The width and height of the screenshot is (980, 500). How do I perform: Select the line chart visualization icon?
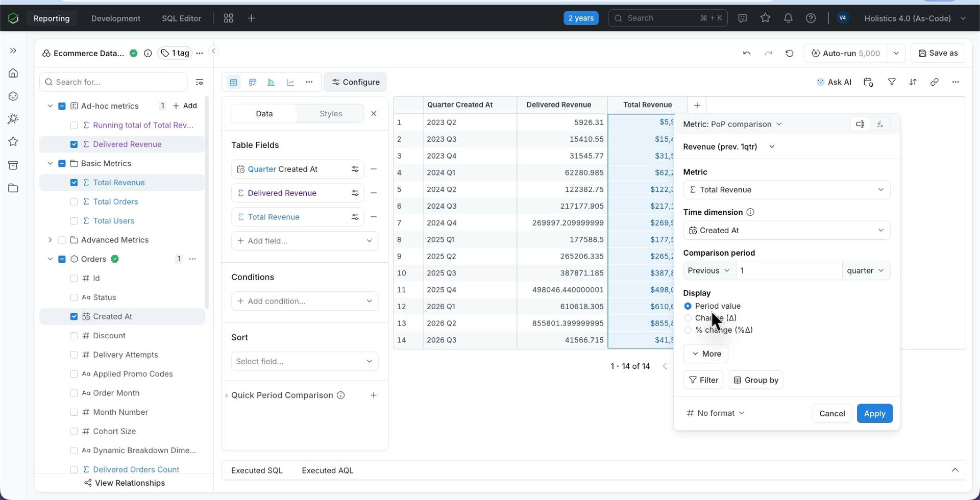pos(290,82)
